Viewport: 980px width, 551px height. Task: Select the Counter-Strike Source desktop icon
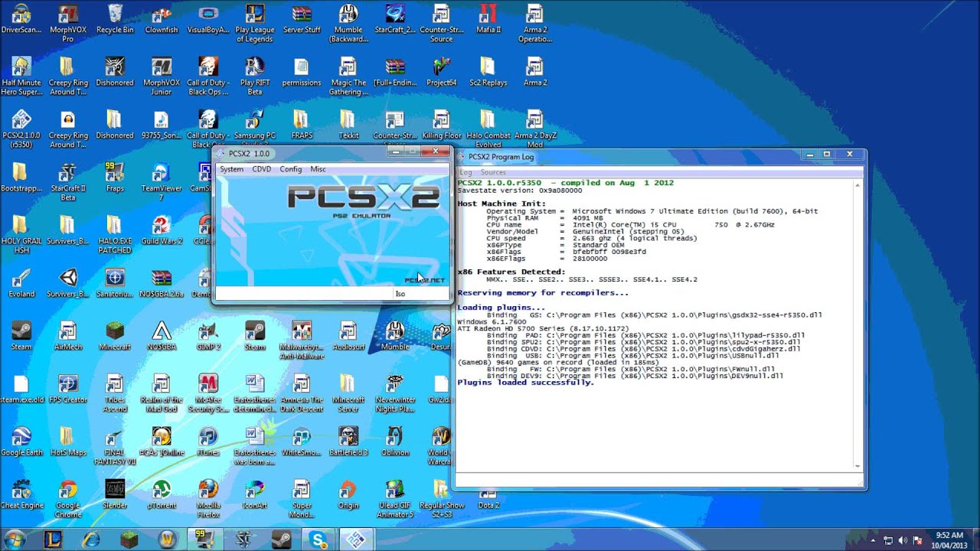click(441, 23)
